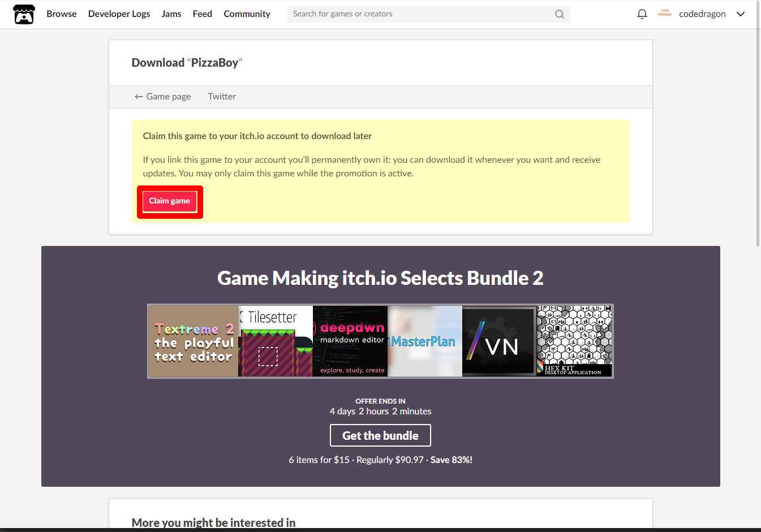The image size is (761, 532).
Task: Select the deepdwn markdown editor thumbnail
Action: (350, 341)
